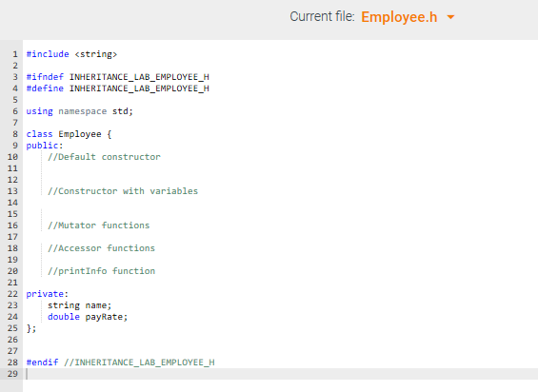Click line number 21 in the gutter
Image resolution: width=538 pixels, height=392 pixels.
pyautogui.click(x=12, y=283)
